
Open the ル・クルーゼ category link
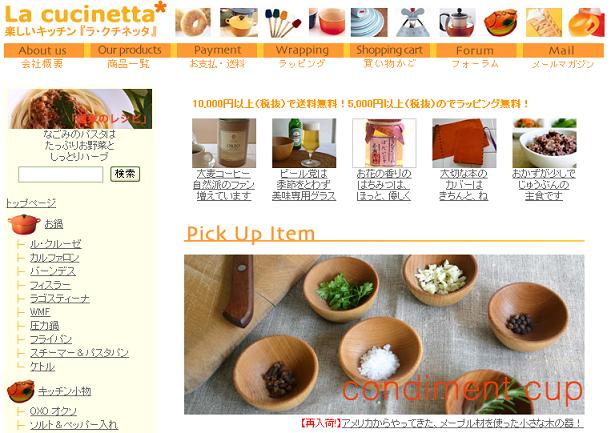56,244
